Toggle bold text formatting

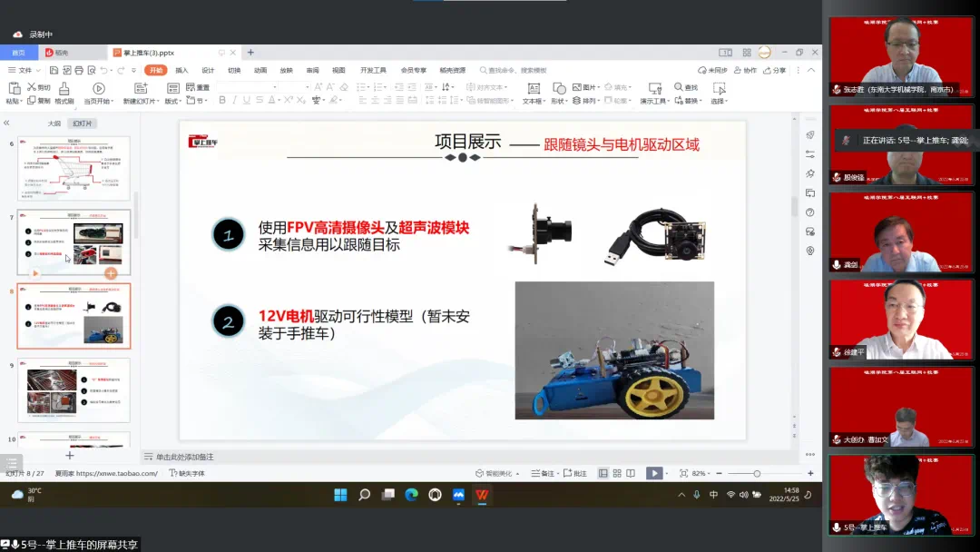pyautogui.click(x=220, y=101)
